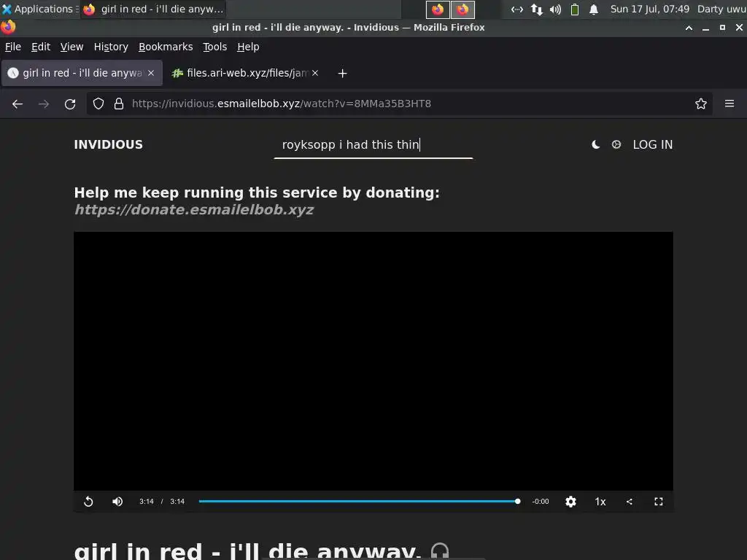
Task: Select the girl in red taskbar window button
Action: pyautogui.click(x=153, y=9)
